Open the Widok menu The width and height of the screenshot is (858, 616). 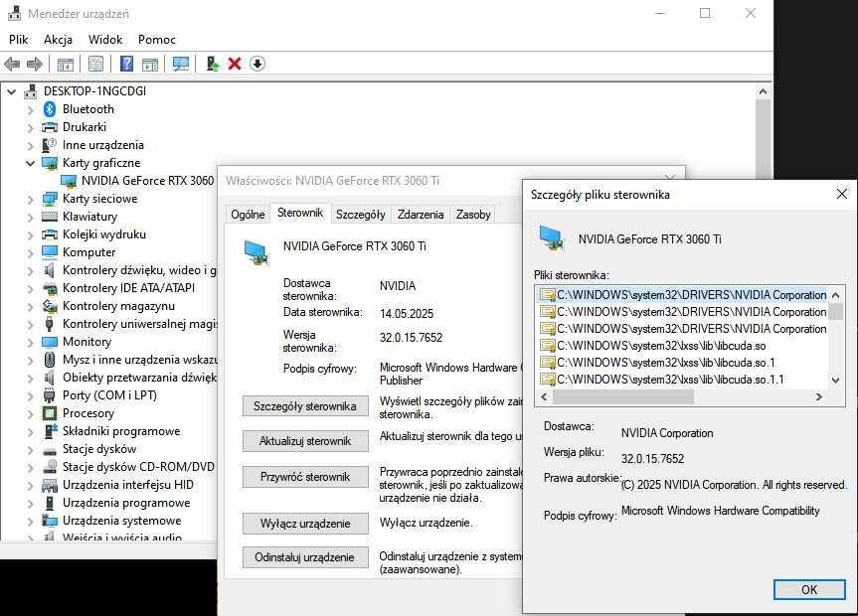pos(105,40)
